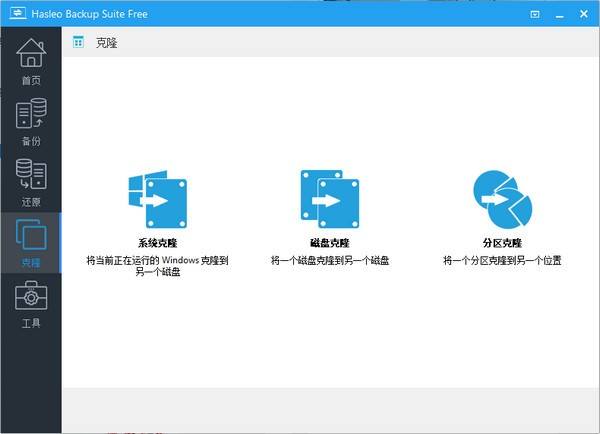The width and height of the screenshot is (600, 434).
Task: Click the 系统克隆 Windows system clone icon
Action: [x=158, y=199]
